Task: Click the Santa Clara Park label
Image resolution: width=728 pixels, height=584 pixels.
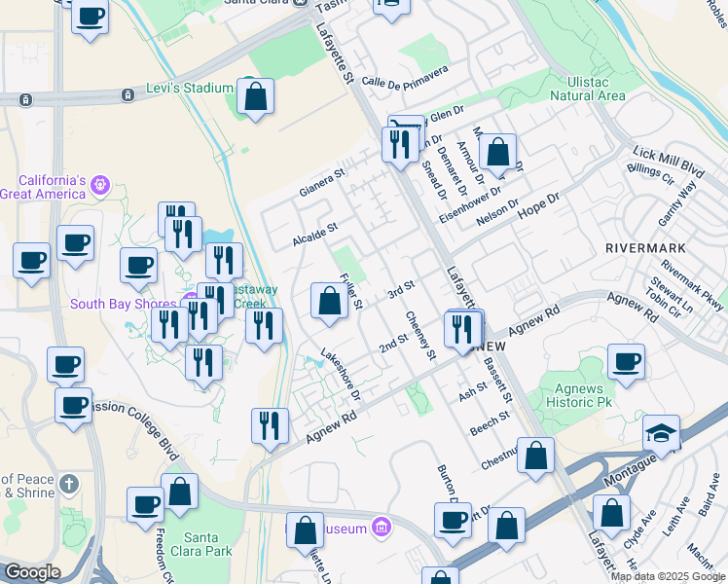Action: [200, 544]
